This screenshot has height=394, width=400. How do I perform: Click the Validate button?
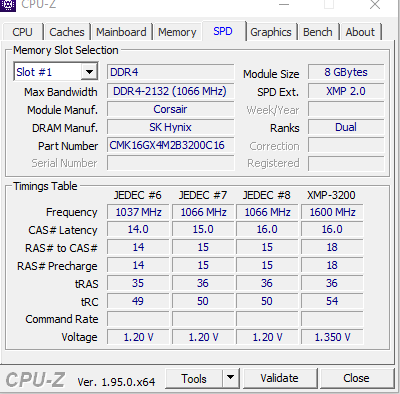[279, 378]
